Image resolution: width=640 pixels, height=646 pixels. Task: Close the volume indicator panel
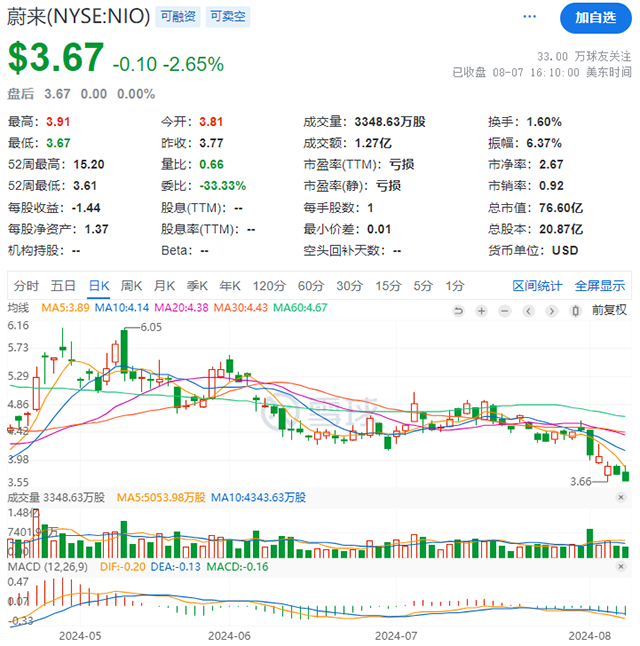pyautogui.click(x=621, y=497)
